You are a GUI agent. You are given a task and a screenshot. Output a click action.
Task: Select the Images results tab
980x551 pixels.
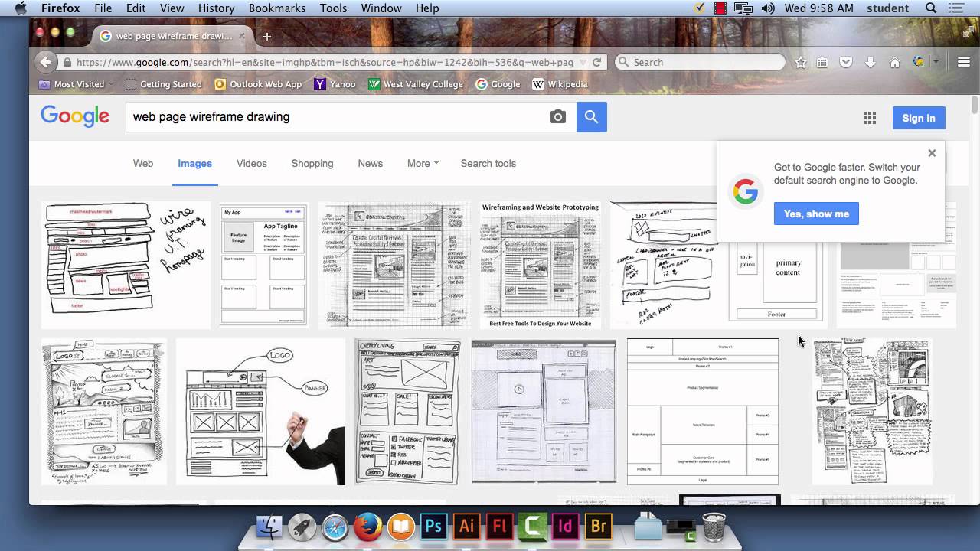point(194,163)
